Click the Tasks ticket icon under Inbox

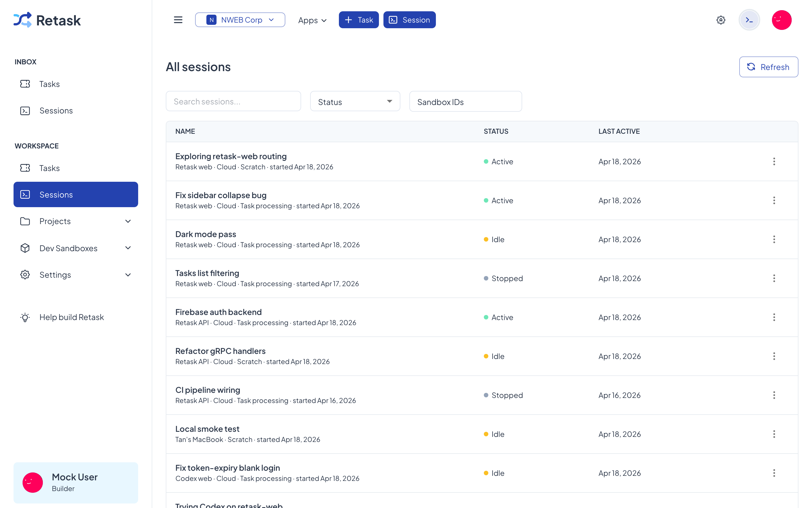[25, 84]
